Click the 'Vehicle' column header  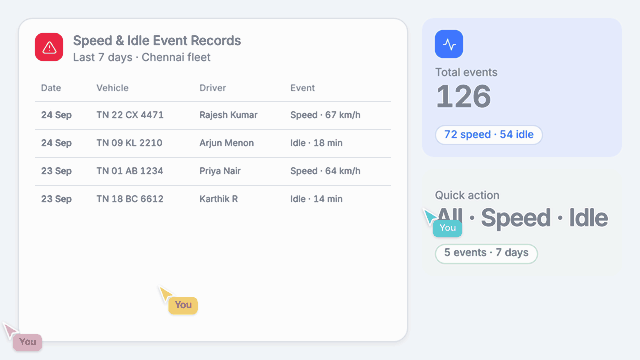coord(112,88)
